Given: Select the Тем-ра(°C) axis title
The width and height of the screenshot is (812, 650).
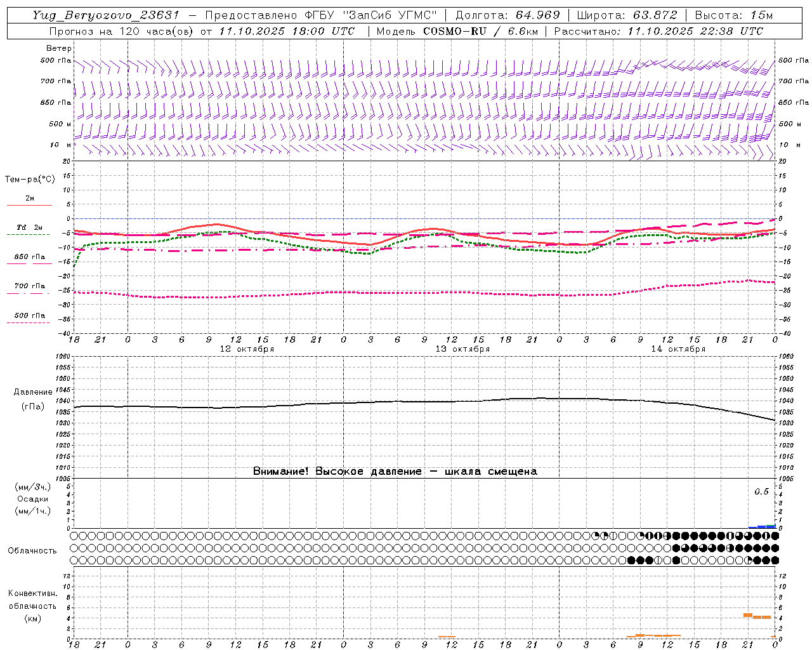Looking at the screenshot, I should 30,180.
